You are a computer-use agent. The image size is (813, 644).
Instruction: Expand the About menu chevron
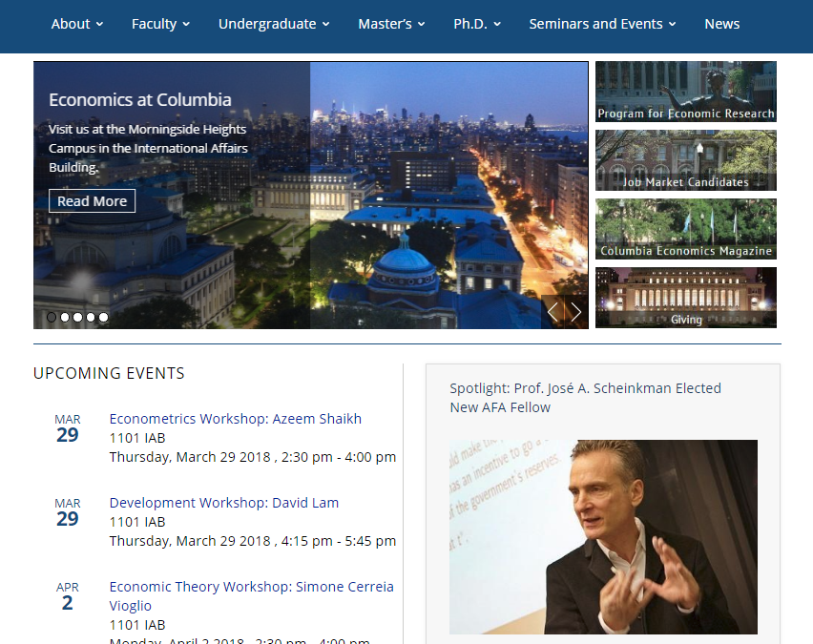pyautogui.click(x=99, y=24)
